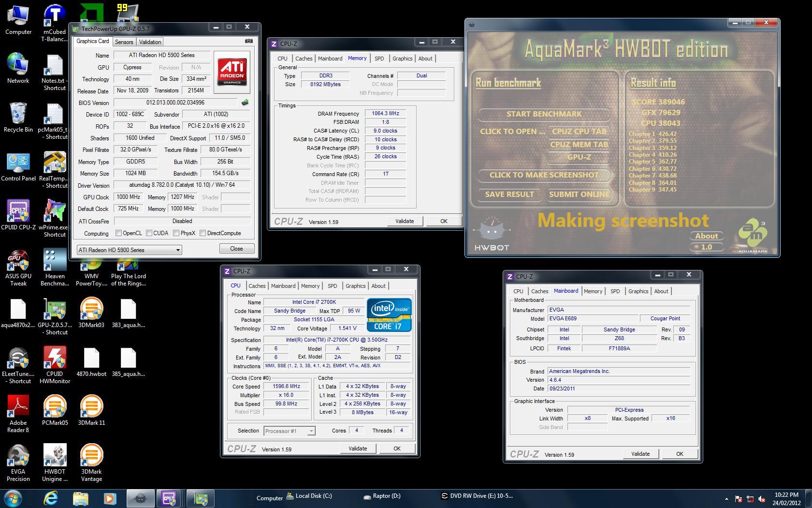
Task: Show hidden system tray icons
Action: (726, 499)
